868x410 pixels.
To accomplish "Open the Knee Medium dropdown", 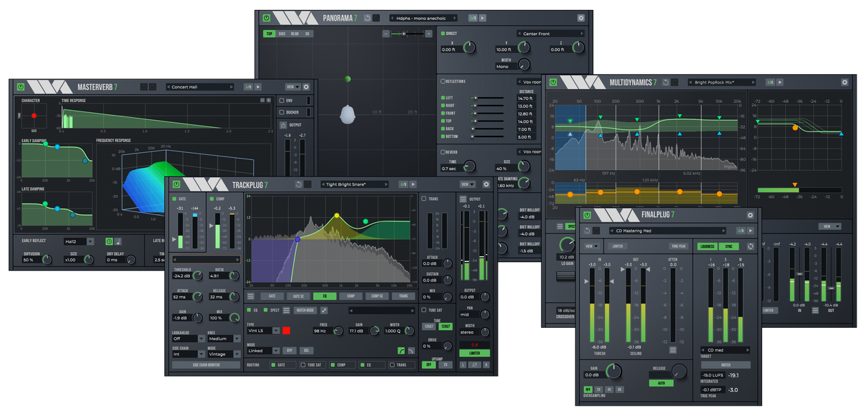I will (223, 339).
